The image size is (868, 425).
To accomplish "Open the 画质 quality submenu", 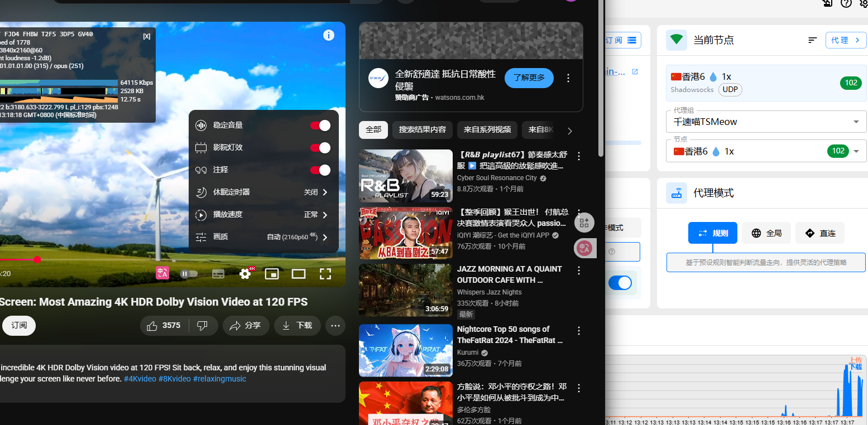I will tap(263, 236).
